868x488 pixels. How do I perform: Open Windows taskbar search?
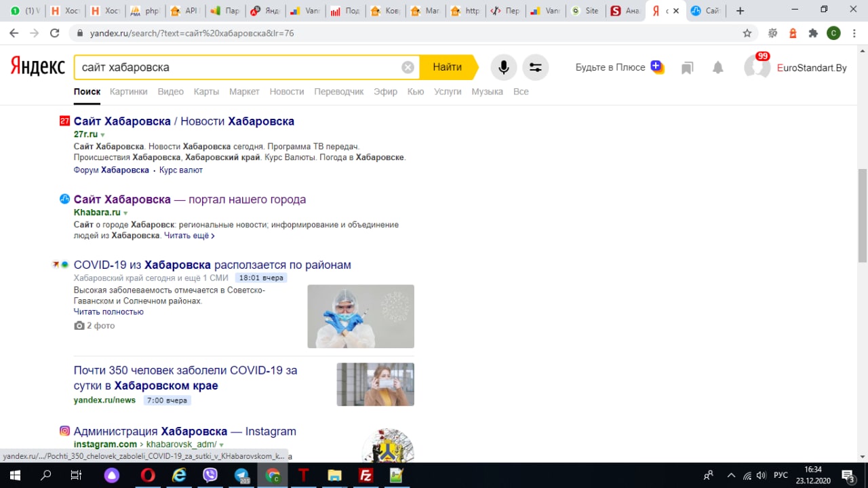click(x=45, y=475)
